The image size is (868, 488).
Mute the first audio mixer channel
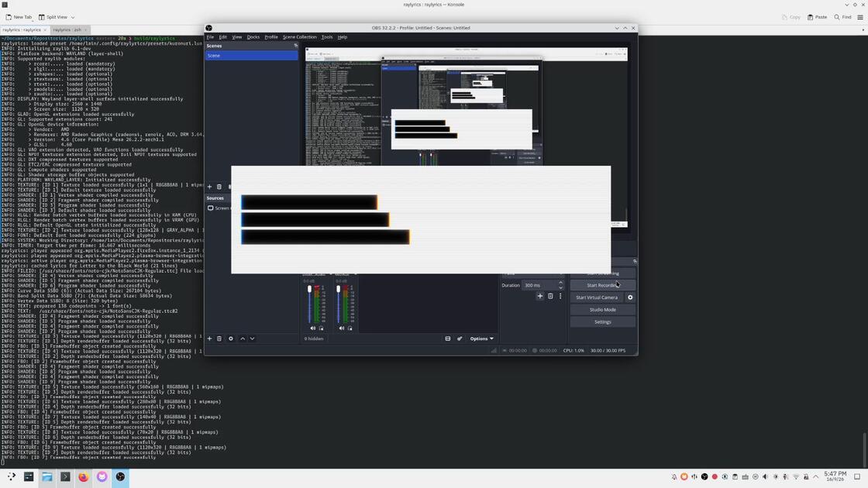[313, 328]
